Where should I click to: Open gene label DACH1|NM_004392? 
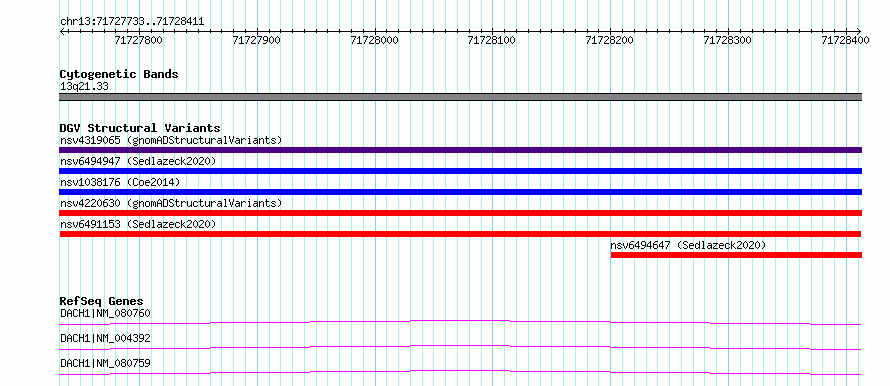[x=105, y=338]
